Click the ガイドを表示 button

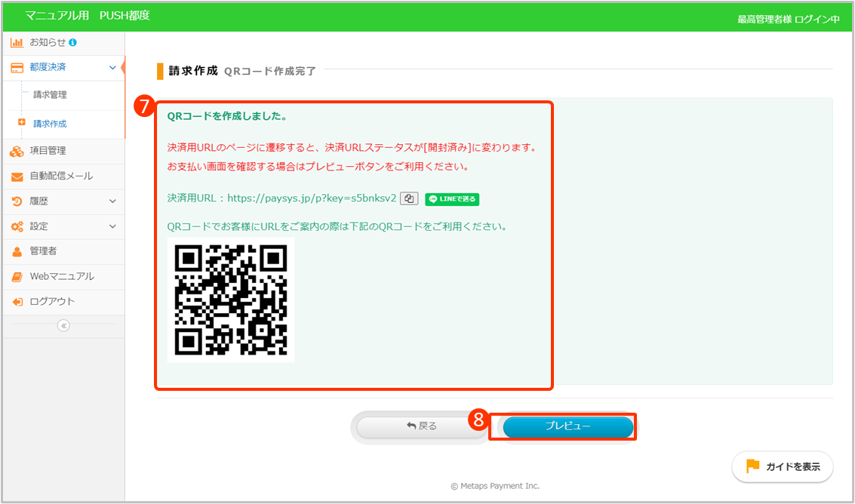point(783,467)
